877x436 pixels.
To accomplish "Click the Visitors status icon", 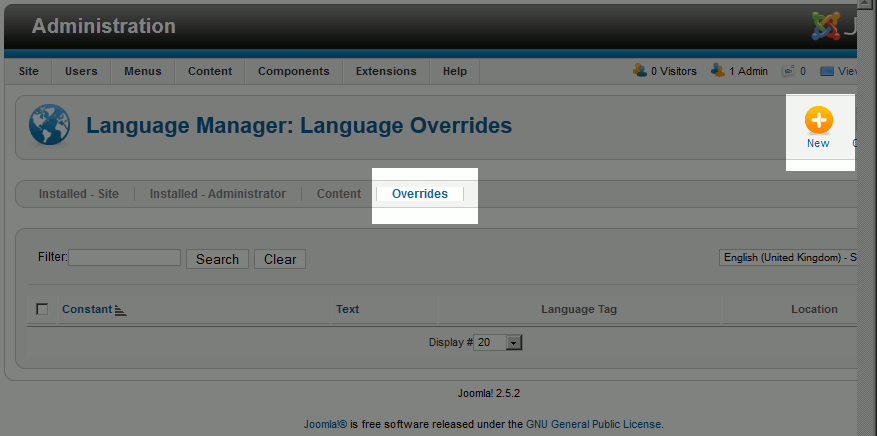I will (x=639, y=71).
